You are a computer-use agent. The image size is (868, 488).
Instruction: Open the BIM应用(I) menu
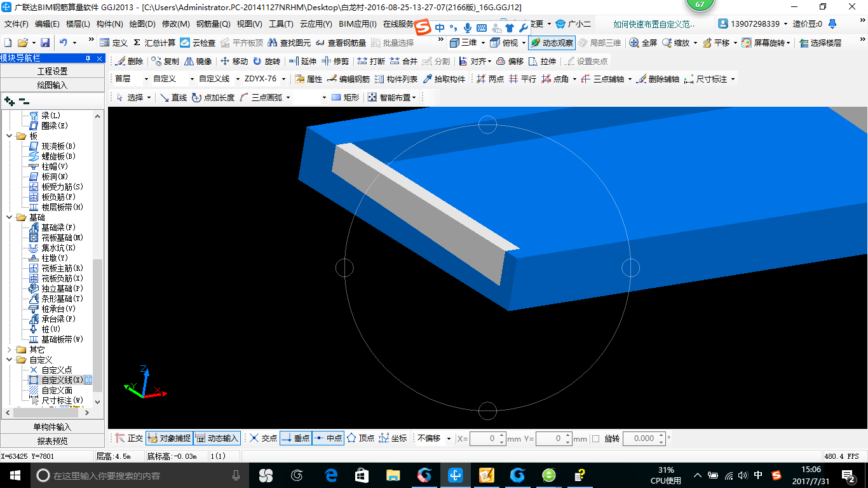click(358, 24)
